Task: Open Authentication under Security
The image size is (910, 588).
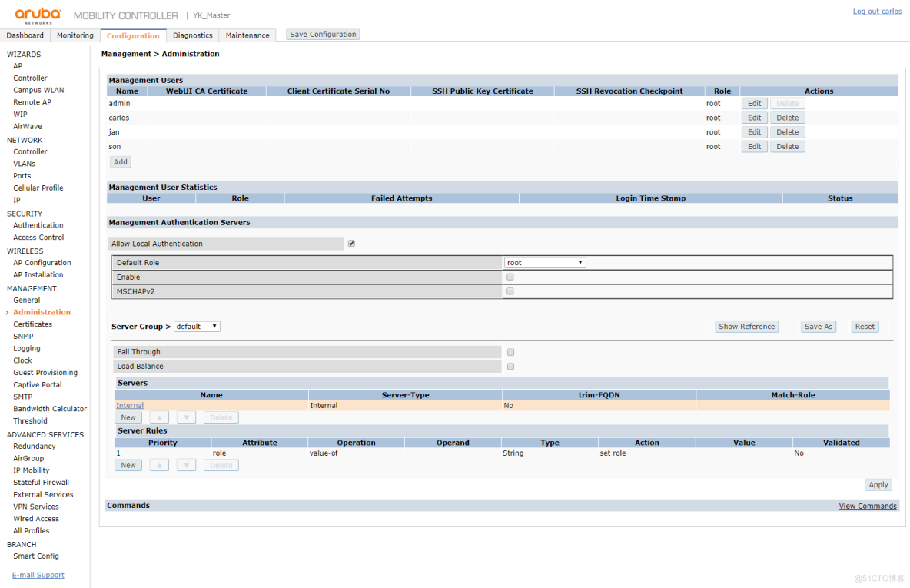Action: click(x=38, y=225)
